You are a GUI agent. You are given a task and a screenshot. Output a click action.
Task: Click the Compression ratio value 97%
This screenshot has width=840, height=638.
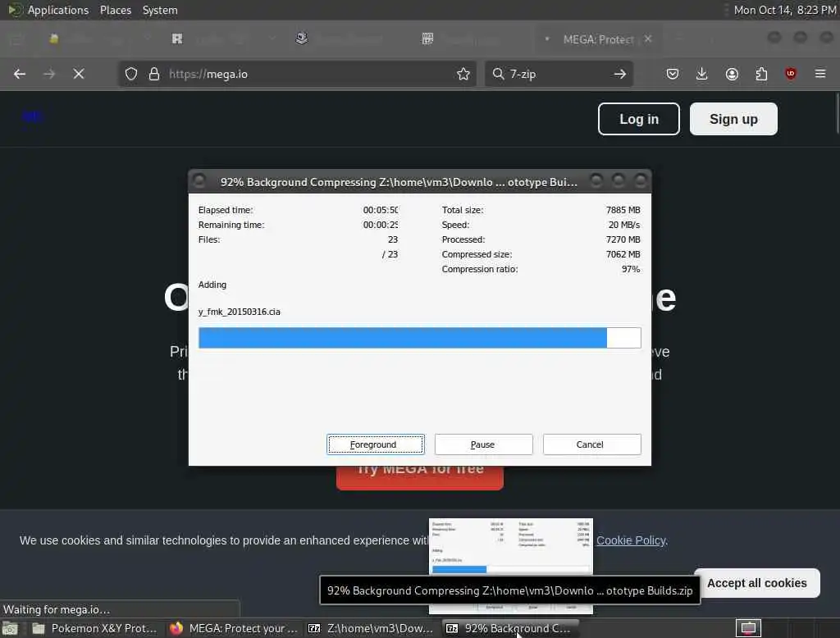click(631, 269)
